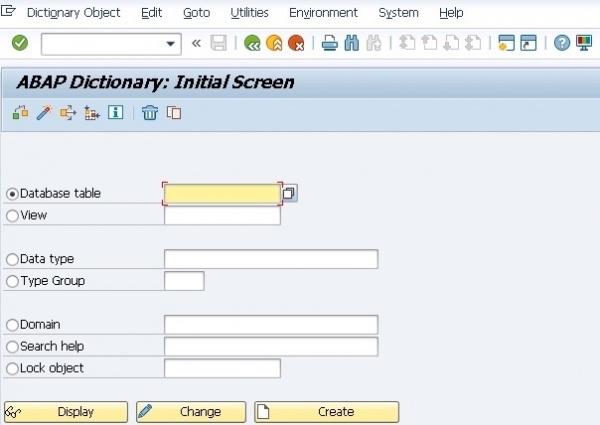Screen dimensions: 600x425
Task: Click the yellow Database table input field
Action: point(222,194)
